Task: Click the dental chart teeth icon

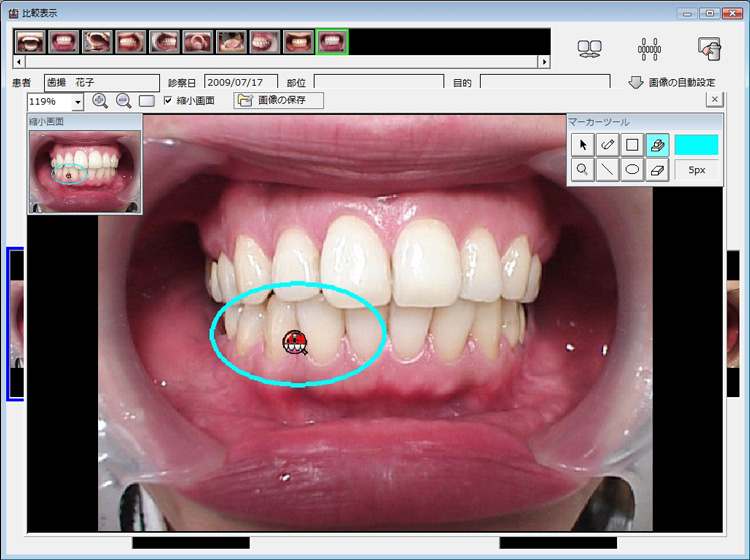Action: [x=649, y=49]
